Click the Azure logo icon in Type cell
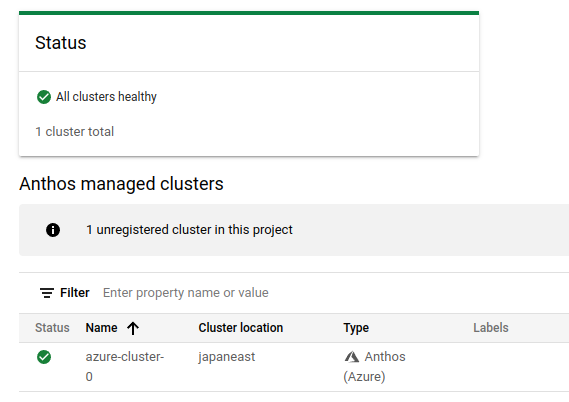The height and width of the screenshot is (402, 569). [352, 357]
